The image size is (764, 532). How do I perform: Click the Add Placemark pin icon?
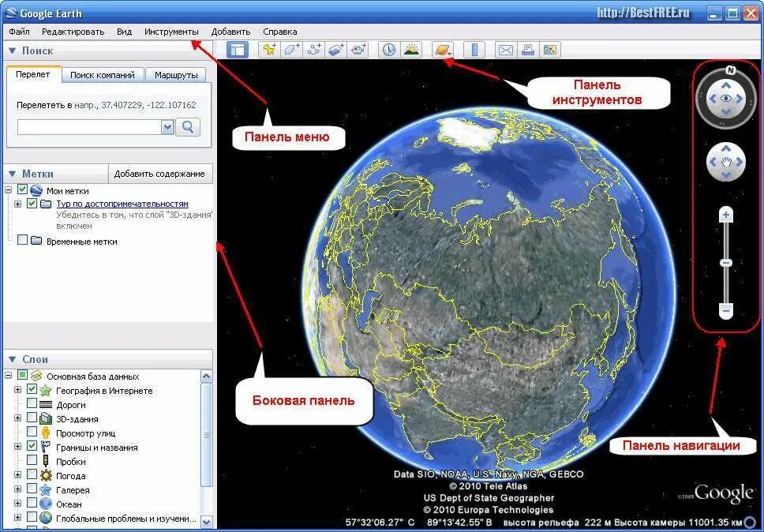269,50
